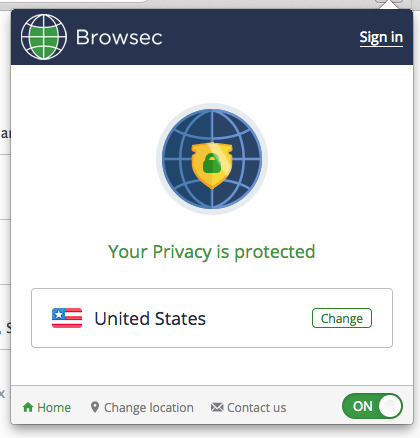Click the green padlock on shield

click(x=212, y=163)
